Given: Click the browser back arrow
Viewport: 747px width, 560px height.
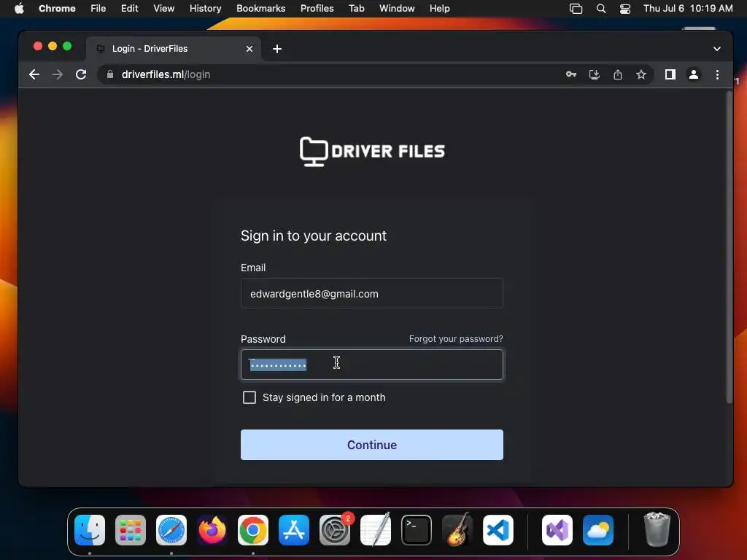Looking at the screenshot, I should click(x=34, y=74).
